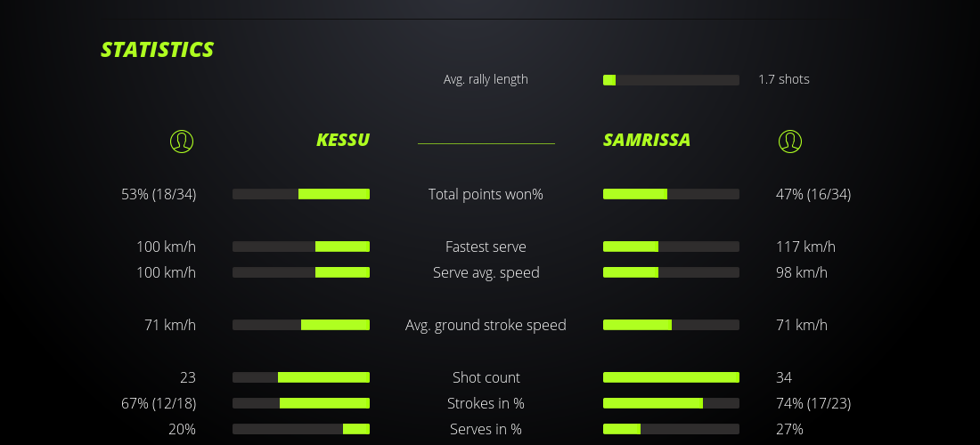The image size is (980, 445).
Task: Click Samrissa's 117 km/h fastest serve value
Action: point(805,247)
